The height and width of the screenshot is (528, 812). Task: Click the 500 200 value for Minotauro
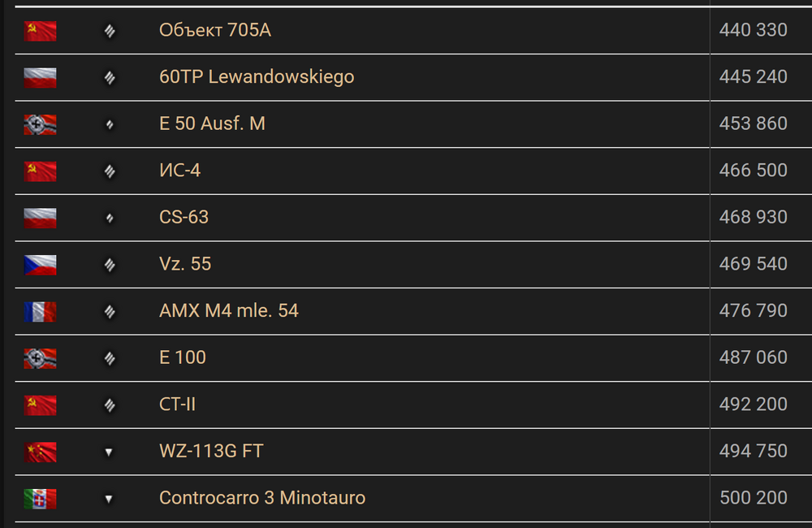click(x=754, y=497)
